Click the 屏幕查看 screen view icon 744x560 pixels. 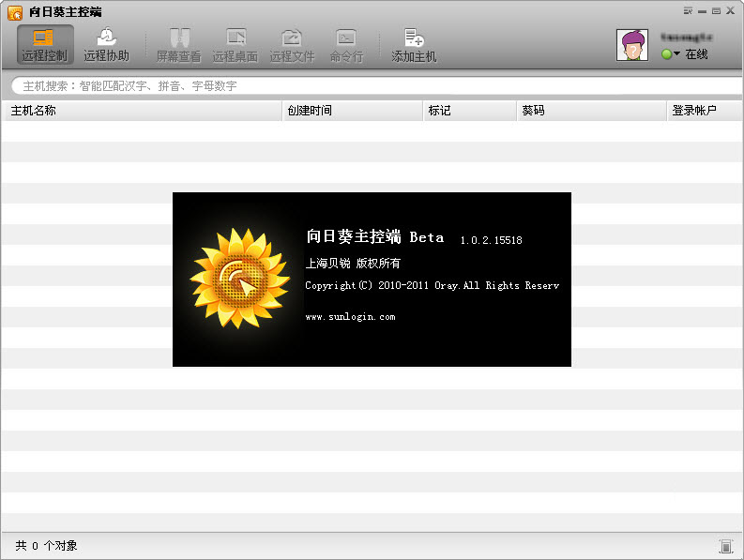[x=178, y=45]
